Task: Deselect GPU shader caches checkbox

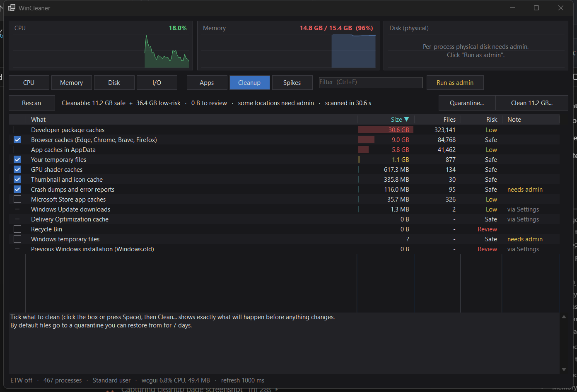Action: point(17,170)
